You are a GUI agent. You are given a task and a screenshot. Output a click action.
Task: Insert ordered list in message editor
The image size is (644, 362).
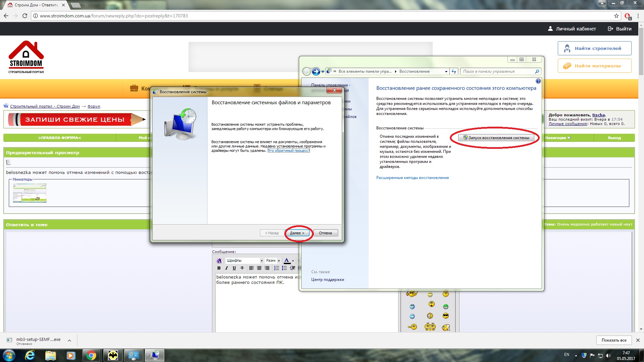[x=276, y=268]
